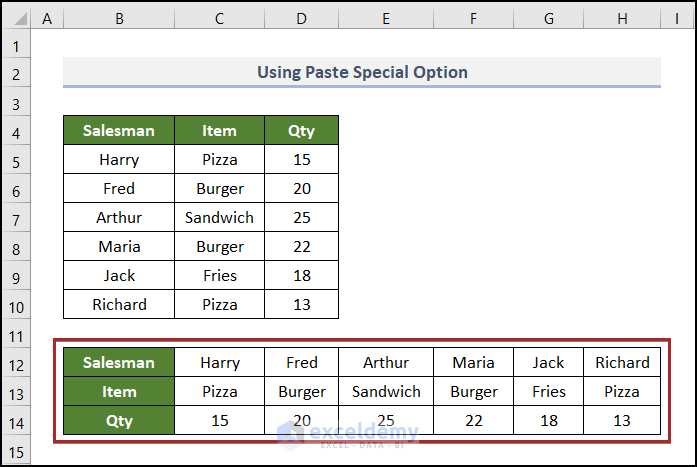
Task: Click the Salesman header in cell B4
Action: click(119, 130)
